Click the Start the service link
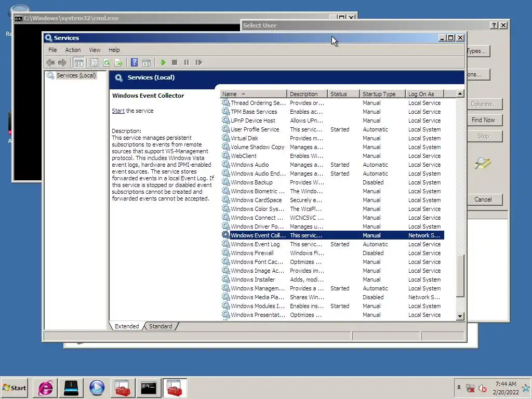This screenshot has height=399, width=532. pyautogui.click(x=118, y=111)
